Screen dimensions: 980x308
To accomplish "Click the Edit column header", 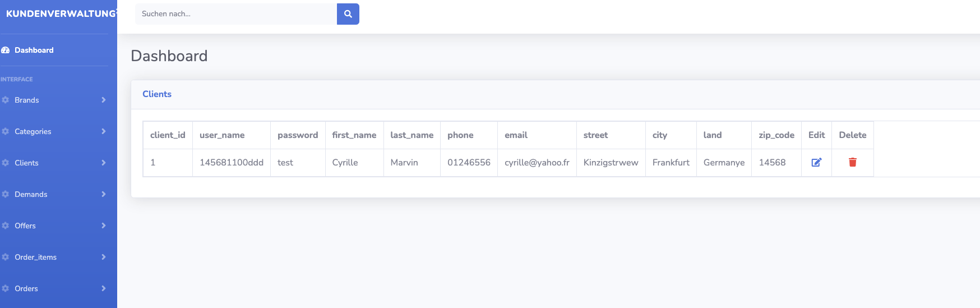I will pyautogui.click(x=816, y=135).
